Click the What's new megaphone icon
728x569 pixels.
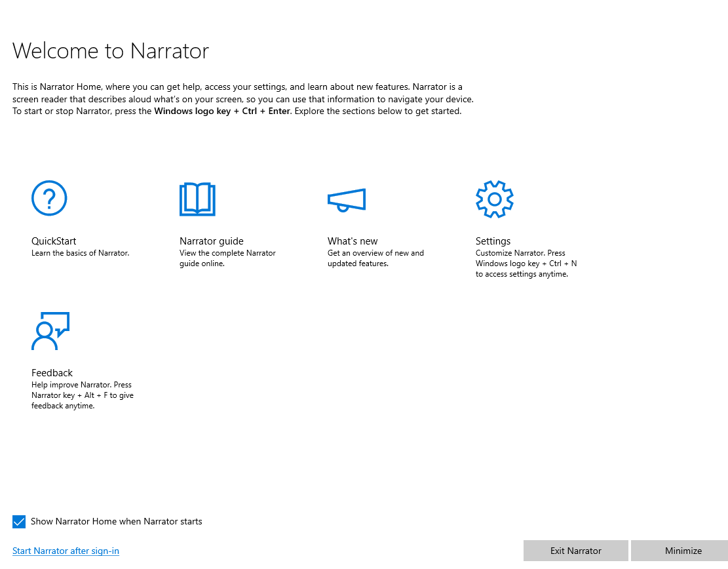point(347,200)
